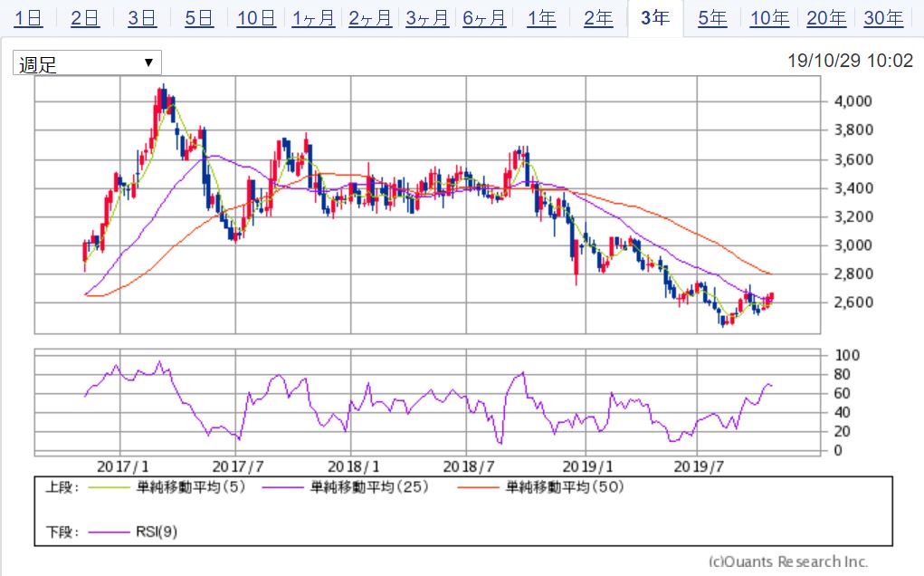The image size is (924, 576).
Task: Click the RSI 60 axis label
Action: click(843, 393)
